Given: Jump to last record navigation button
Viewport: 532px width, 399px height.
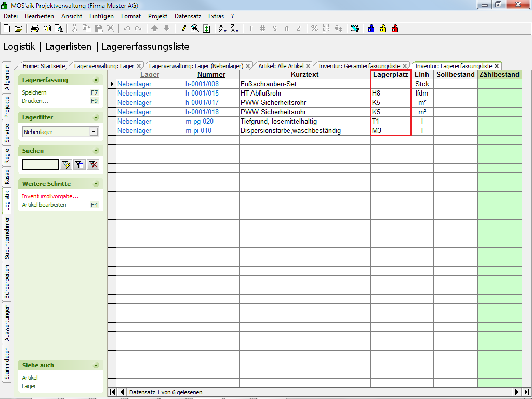Looking at the screenshot, I should point(526,392).
